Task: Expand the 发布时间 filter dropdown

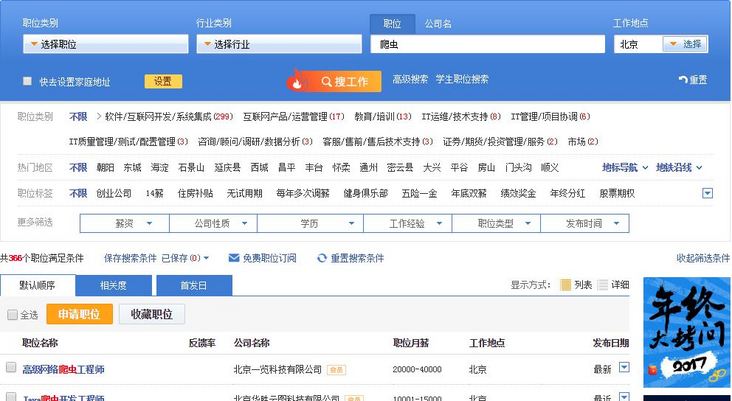Action: (x=585, y=224)
